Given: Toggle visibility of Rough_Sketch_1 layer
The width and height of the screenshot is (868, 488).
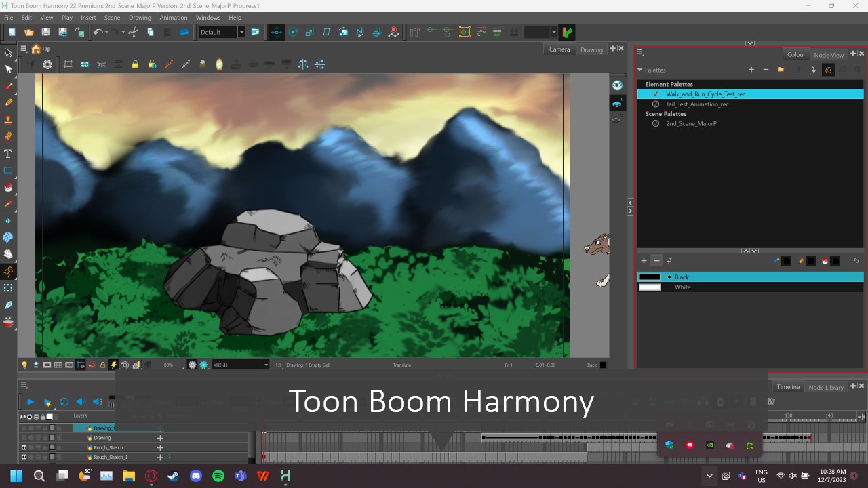Looking at the screenshot, I should (24, 457).
